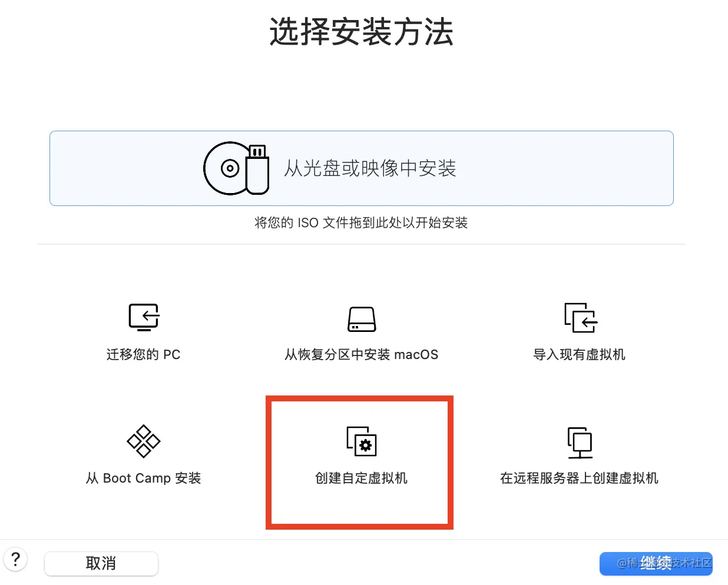Select the 迁移您的 PC monitor icon

click(x=144, y=317)
